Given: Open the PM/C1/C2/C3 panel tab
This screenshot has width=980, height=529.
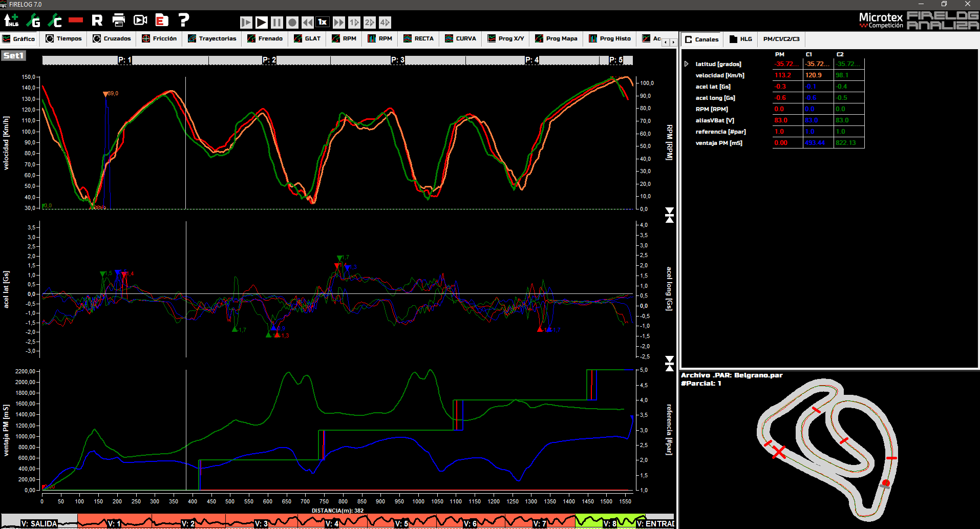Looking at the screenshot, I should click(781, 39).
